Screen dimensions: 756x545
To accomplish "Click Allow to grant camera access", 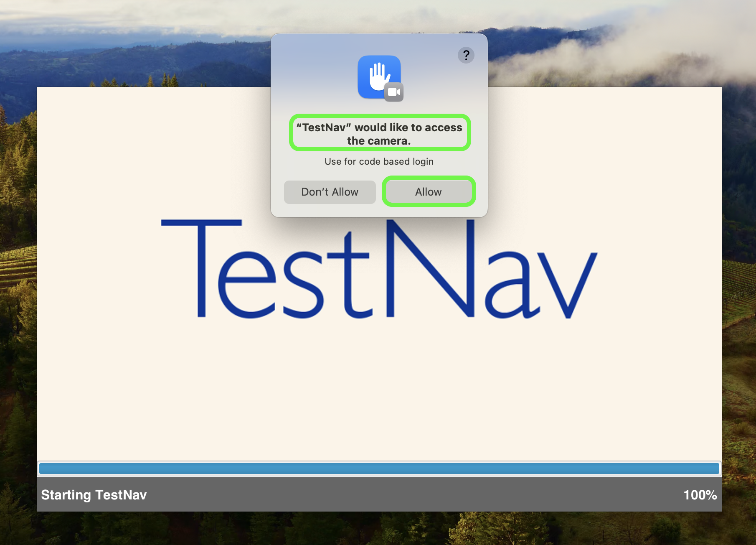I will 429,192.
